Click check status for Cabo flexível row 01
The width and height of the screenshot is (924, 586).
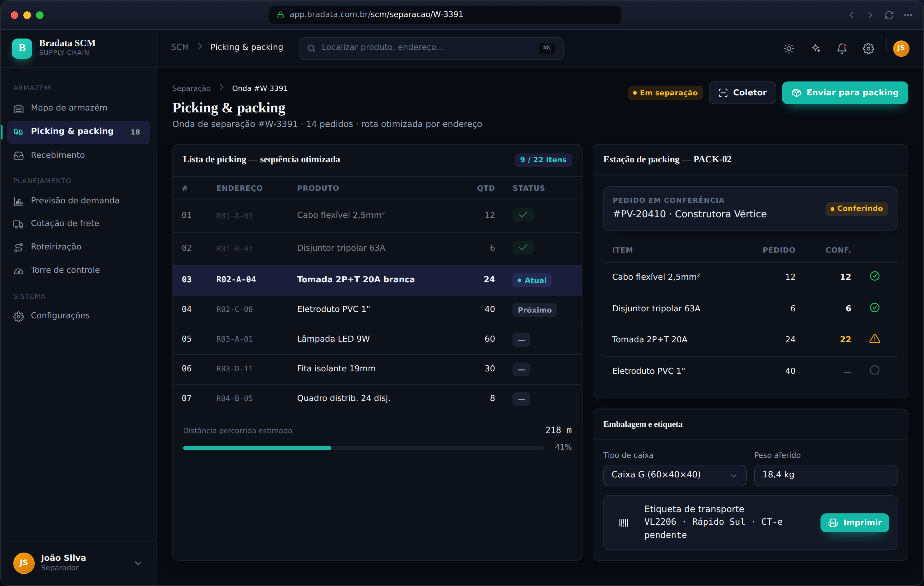[x=523, y=215]
